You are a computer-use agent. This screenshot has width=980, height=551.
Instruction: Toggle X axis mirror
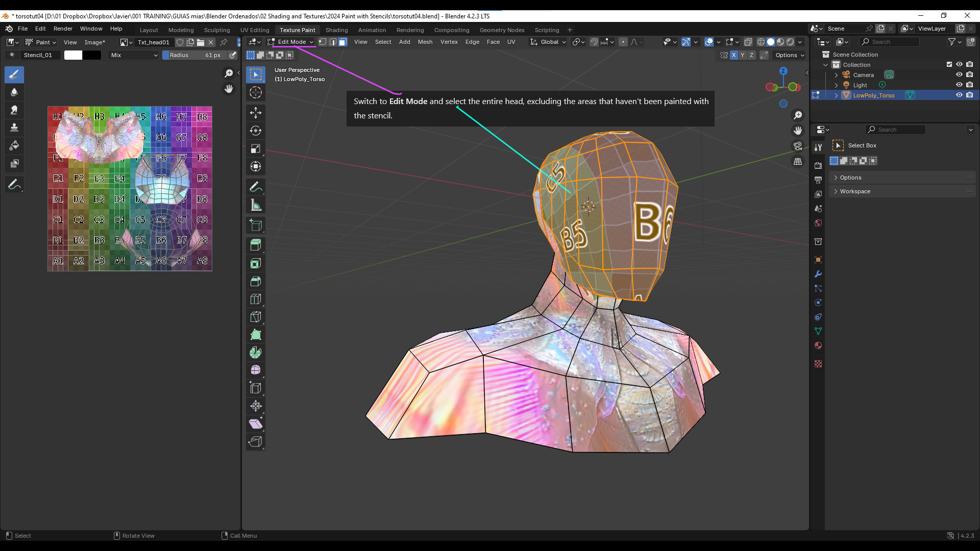[734, 55]
